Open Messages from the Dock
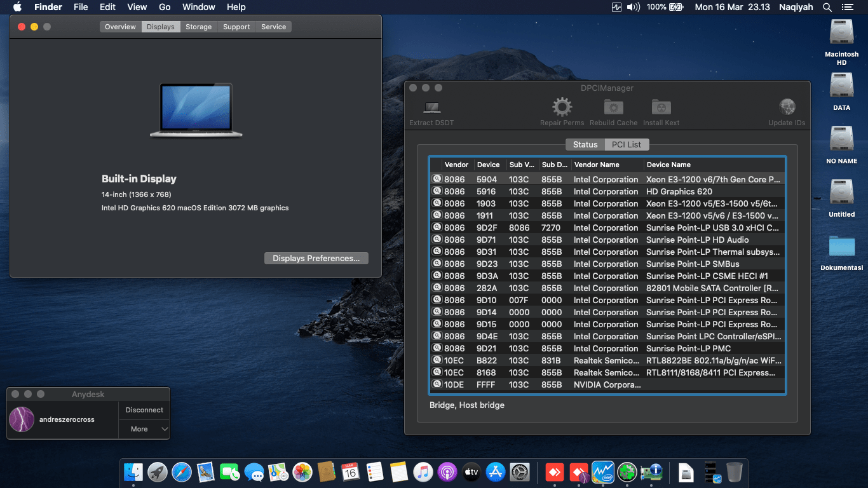 tap(254, 471)
